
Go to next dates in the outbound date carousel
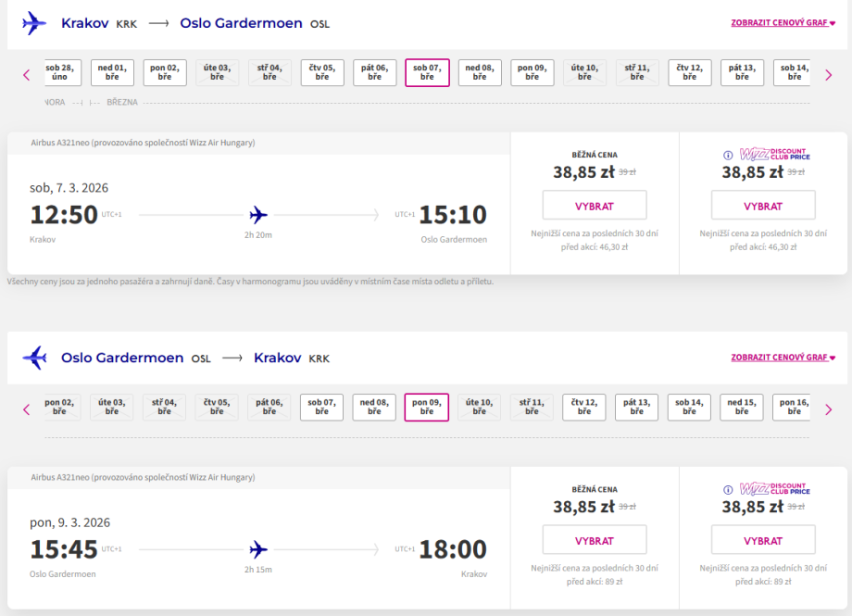tap(828, 74)
